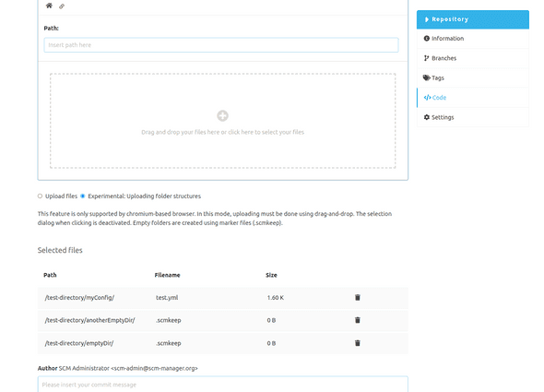Open the Tags menu item
Image resolution: width=544 pixels, height=392 pixels.
point(473,77)
